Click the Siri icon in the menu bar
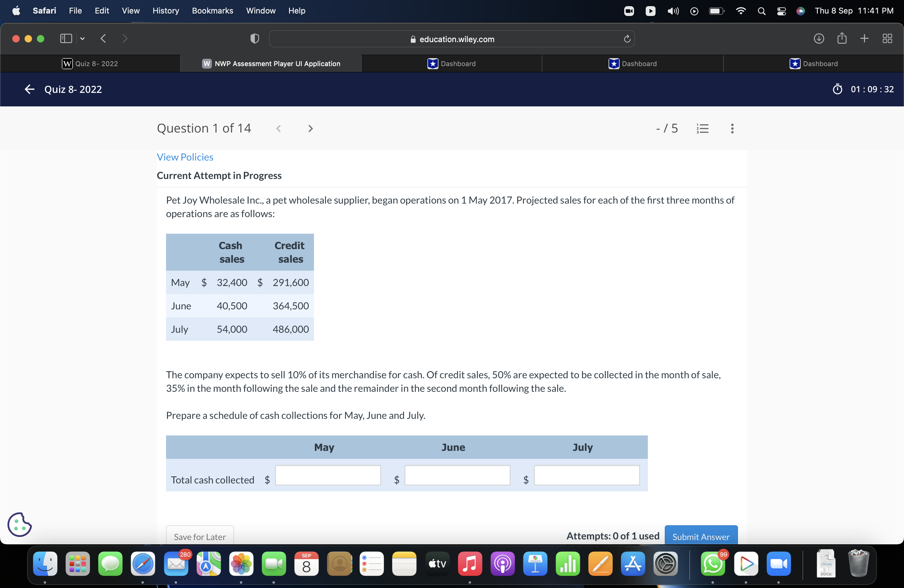This screenshot has height=588, width=904. pos(801,11)
